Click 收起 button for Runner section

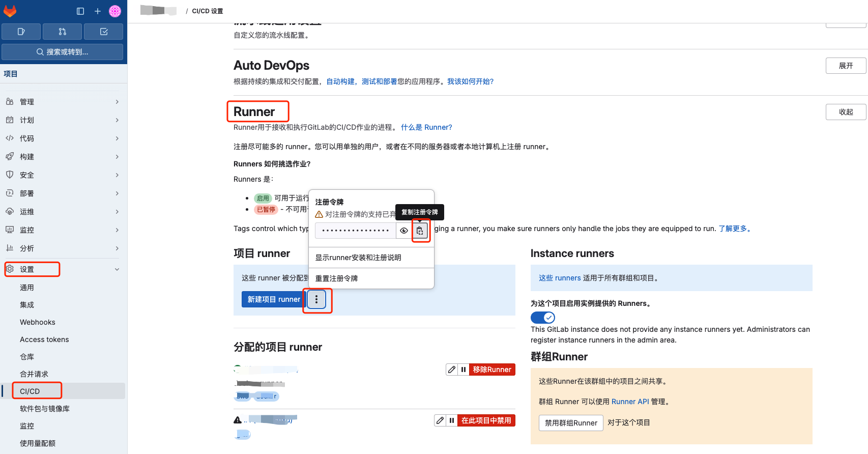tap(846, 112)
